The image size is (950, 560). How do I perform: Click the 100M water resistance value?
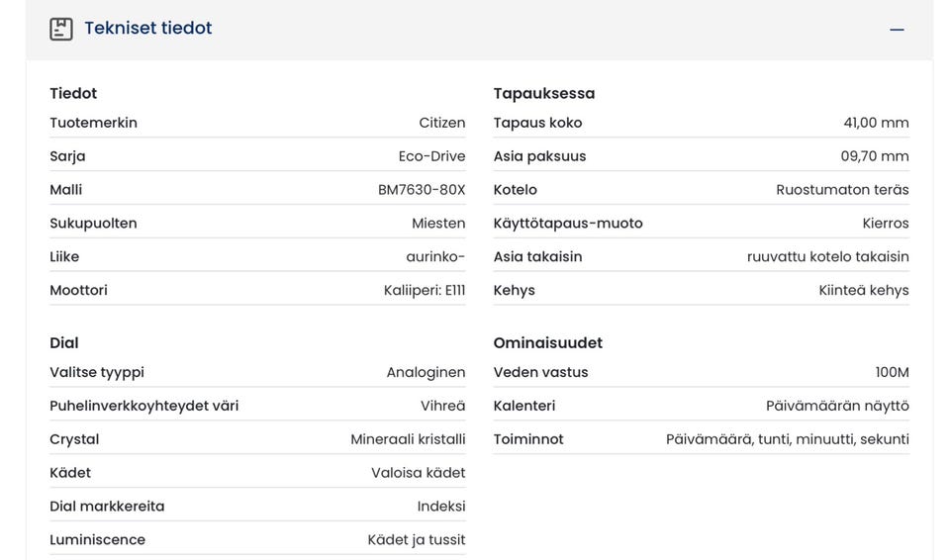click(892, 373)
